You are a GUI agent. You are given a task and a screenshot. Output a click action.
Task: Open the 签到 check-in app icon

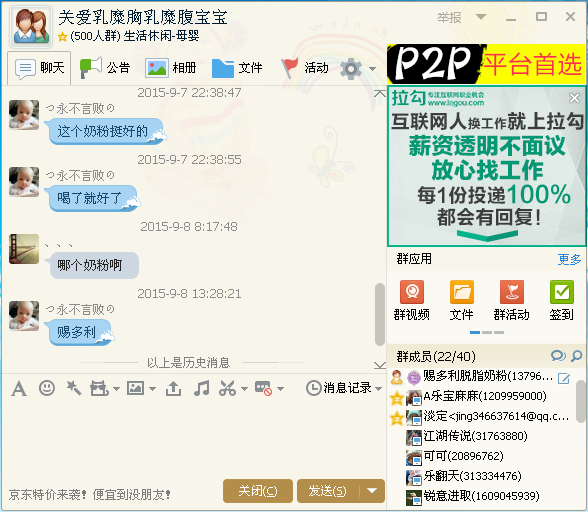pos(561,300)
